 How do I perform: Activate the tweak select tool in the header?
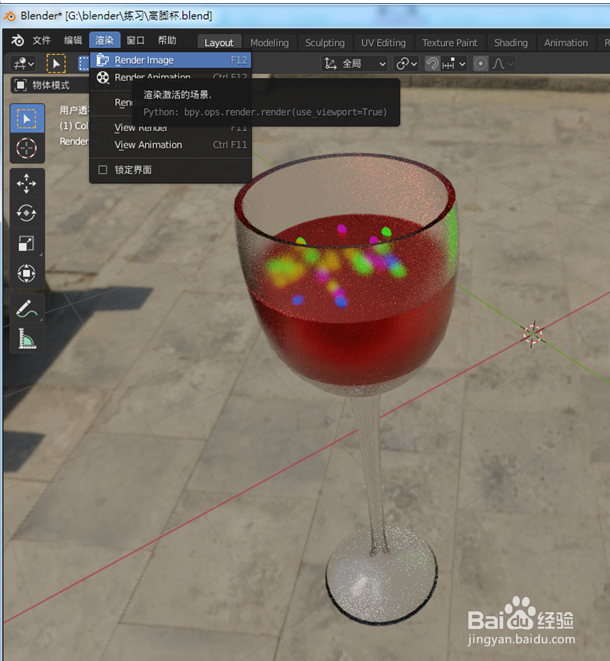(x=56, y=64)
